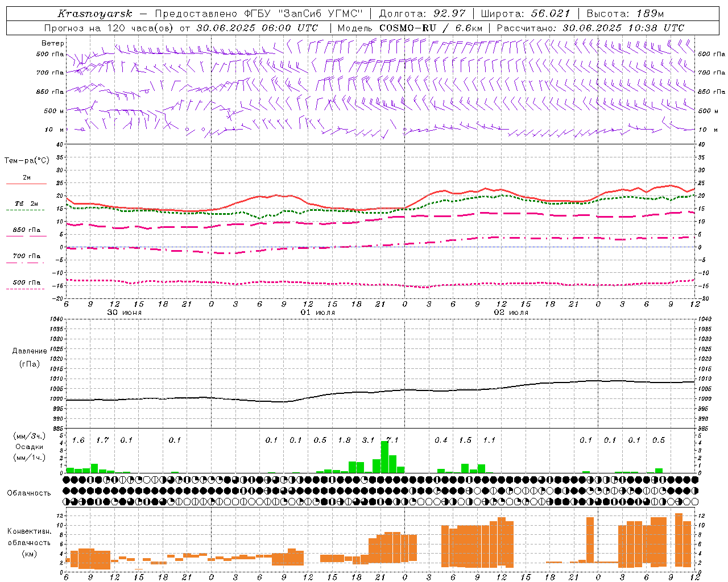The width and height of the screenshot is (728, 582).
Task: Select the 30 июня date label
Action: [x=125, y=313]
